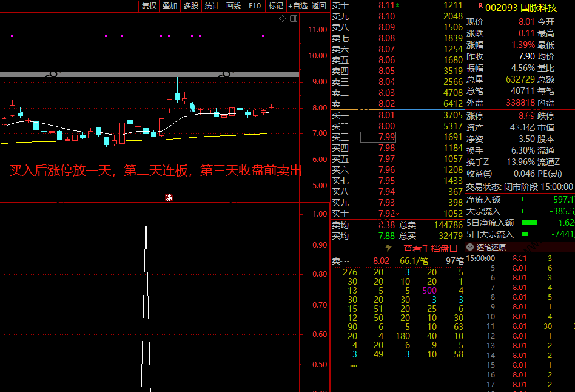Screen dimensions: 575x392
Task: Activate the 画线 drawing tool
Action: point(234,6)
